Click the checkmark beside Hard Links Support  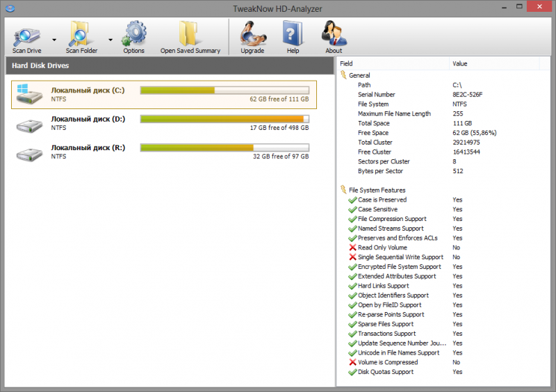352,286
